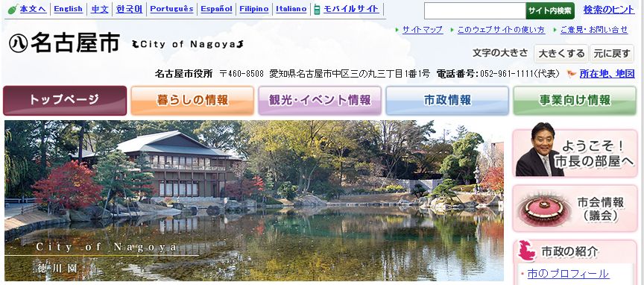Image resolution: width=644 pixels, height=285 pixels.
Task: Click the City of Nagoya header wordmark
Action: pos(188,44)
